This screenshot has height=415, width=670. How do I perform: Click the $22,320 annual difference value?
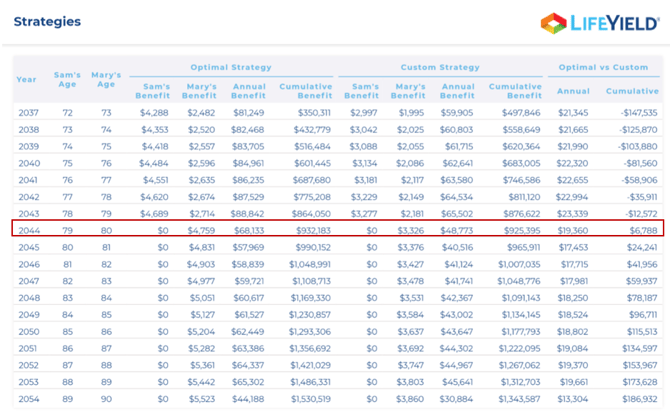pos(572,163)
